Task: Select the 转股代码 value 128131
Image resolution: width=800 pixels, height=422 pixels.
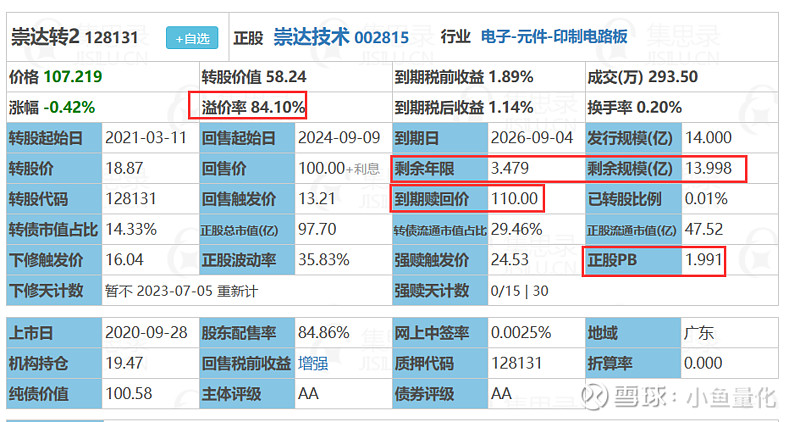Action: point(131,199)
